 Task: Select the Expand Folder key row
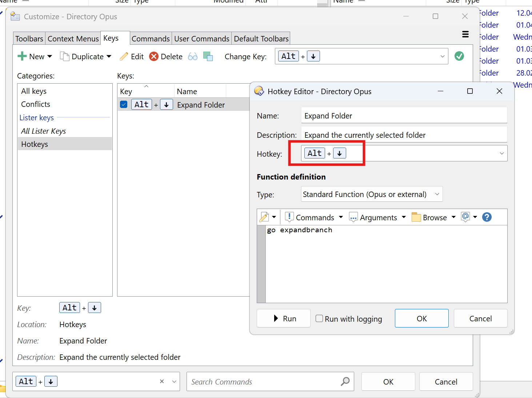click(184, 105)
